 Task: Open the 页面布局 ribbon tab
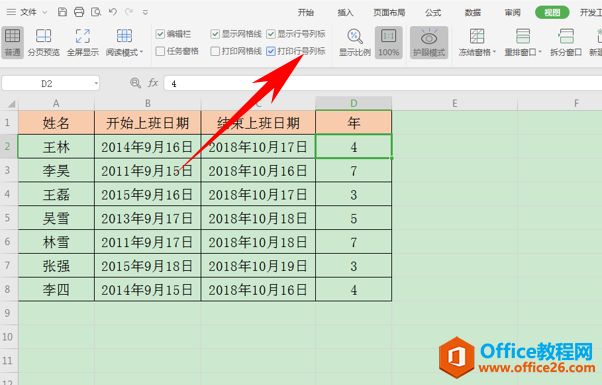[x=389, y=13]
